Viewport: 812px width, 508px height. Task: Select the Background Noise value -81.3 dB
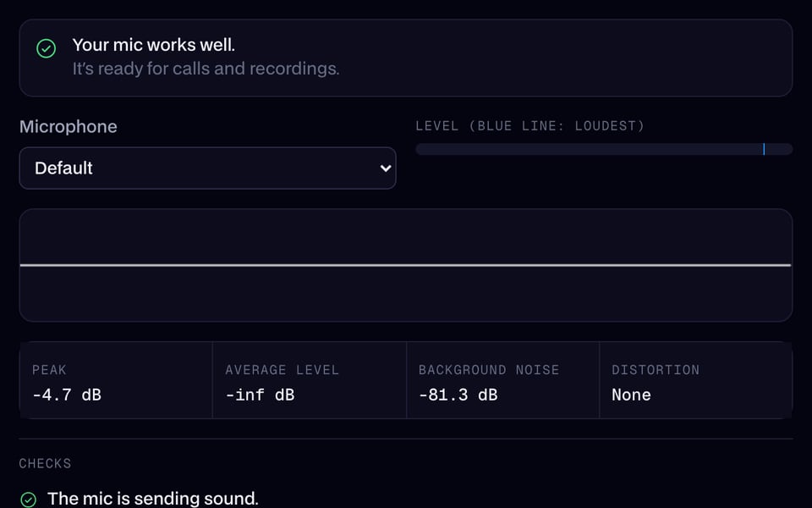pyautogui.click(x=458, y=395)
